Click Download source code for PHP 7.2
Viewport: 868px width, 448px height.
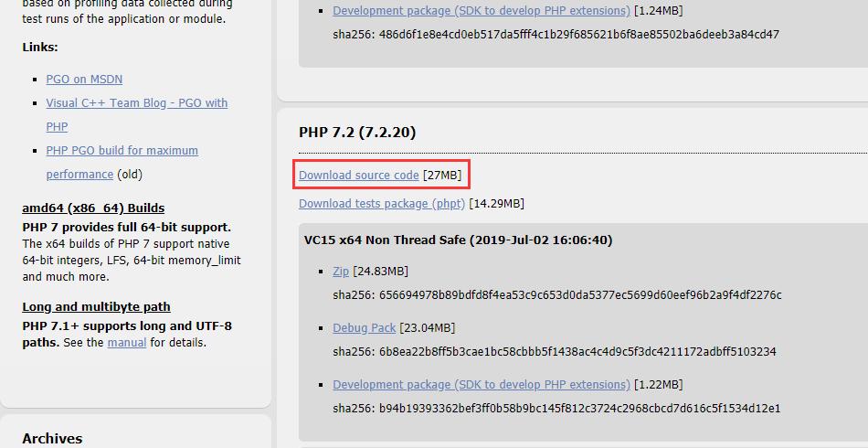click(359, 175)
